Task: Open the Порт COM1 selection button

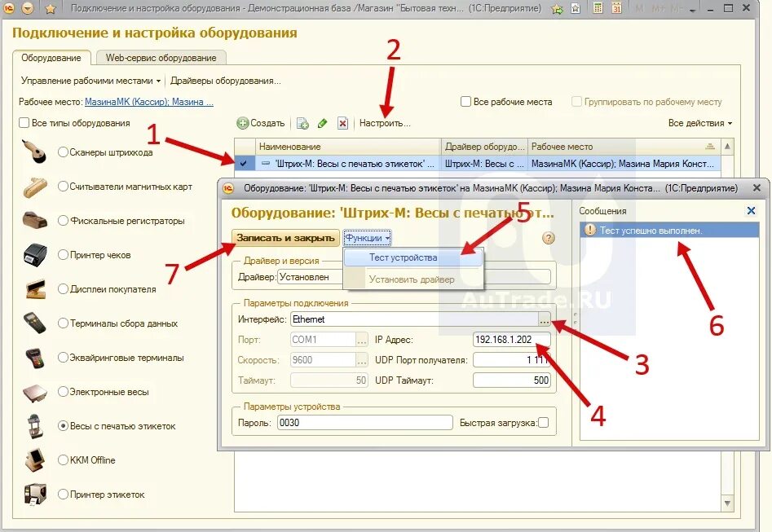Action: 362,340
